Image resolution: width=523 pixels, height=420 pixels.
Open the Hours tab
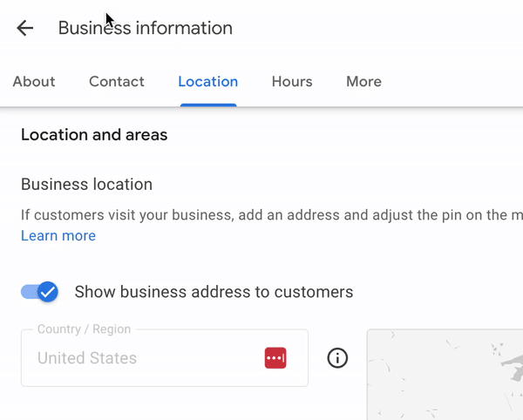coord(292,82)
